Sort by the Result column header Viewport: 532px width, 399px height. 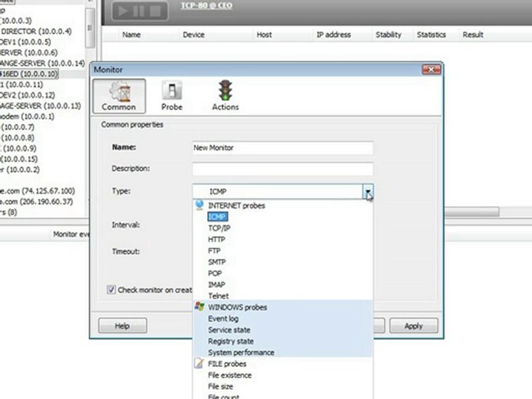(x=473, y=34)
